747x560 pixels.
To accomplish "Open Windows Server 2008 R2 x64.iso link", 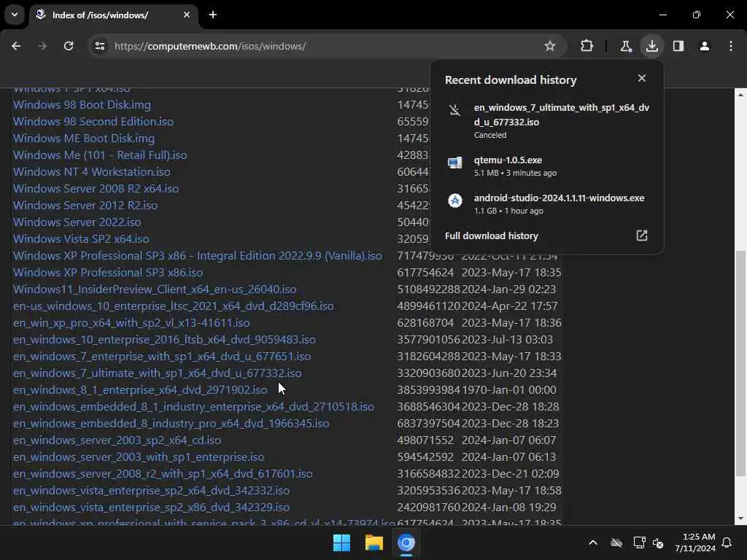I will point(96,189).
